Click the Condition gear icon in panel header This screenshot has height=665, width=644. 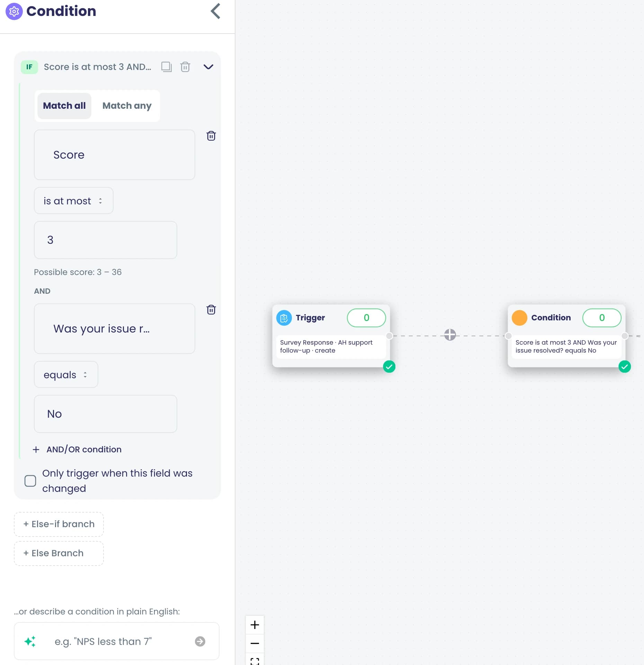point(14,11)
